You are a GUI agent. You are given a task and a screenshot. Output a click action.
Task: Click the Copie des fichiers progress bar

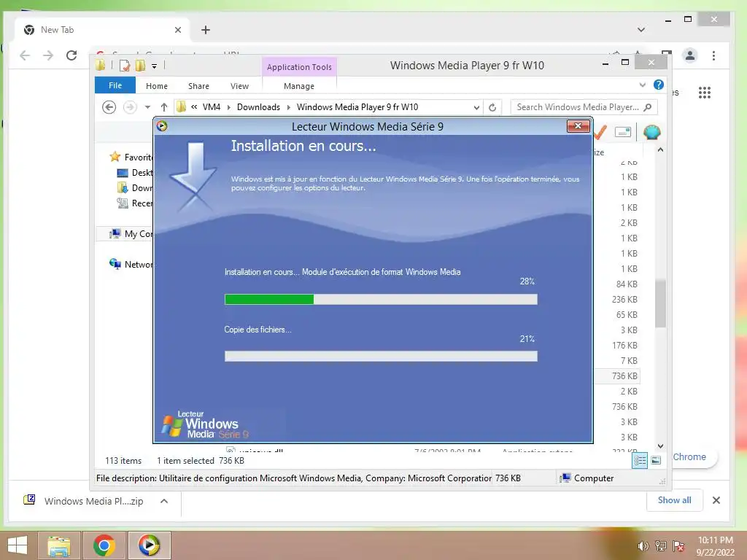(381, 356)
